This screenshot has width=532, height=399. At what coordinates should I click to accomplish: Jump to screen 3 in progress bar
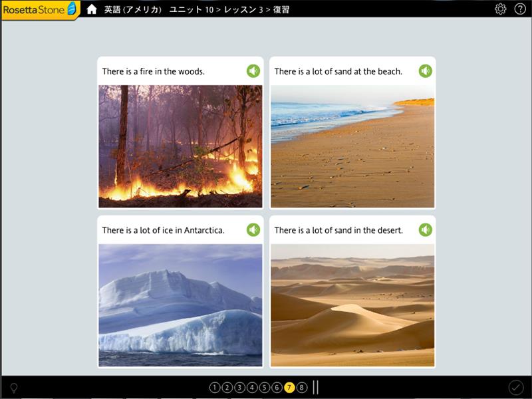(x=239, y=387)
